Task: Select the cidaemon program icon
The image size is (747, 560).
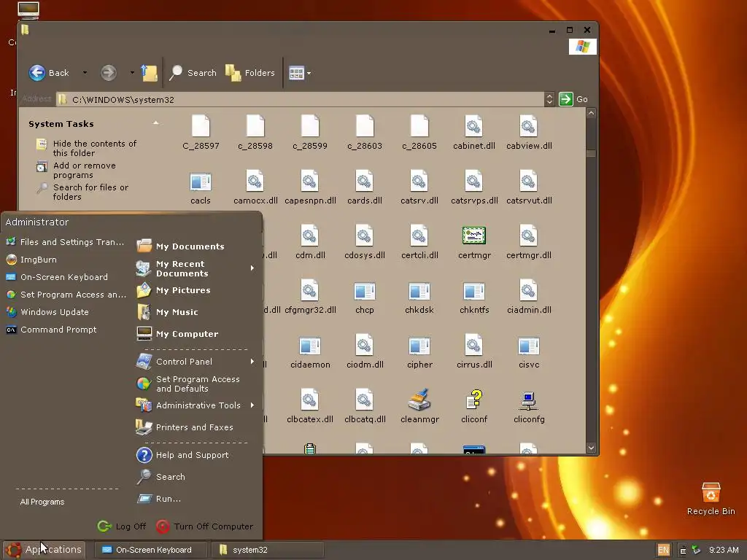Action: tap(310, 346)
